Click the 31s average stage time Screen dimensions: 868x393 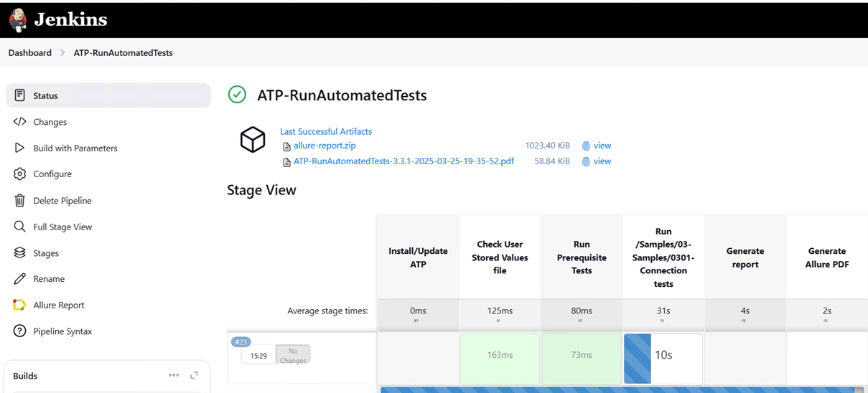point(663,311)
